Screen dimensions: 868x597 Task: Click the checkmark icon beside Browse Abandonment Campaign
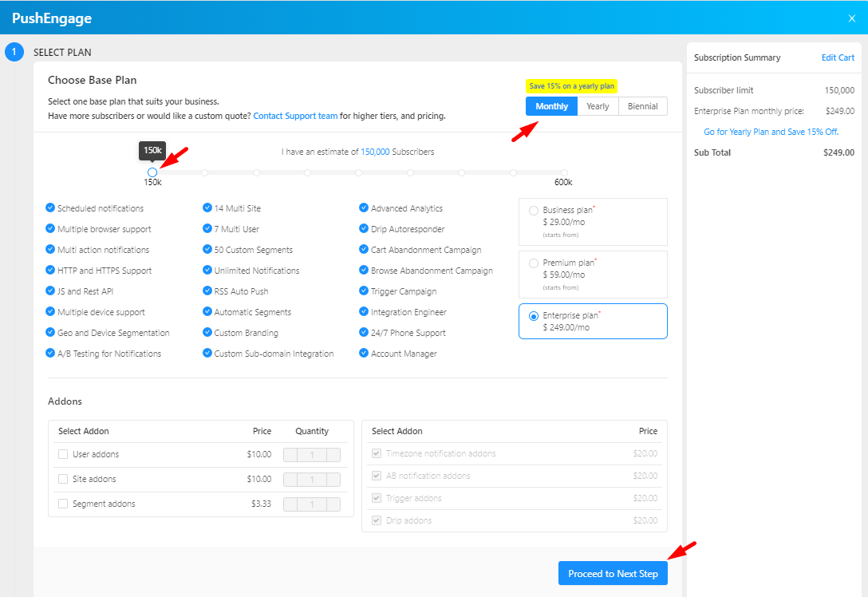[364, 271]
